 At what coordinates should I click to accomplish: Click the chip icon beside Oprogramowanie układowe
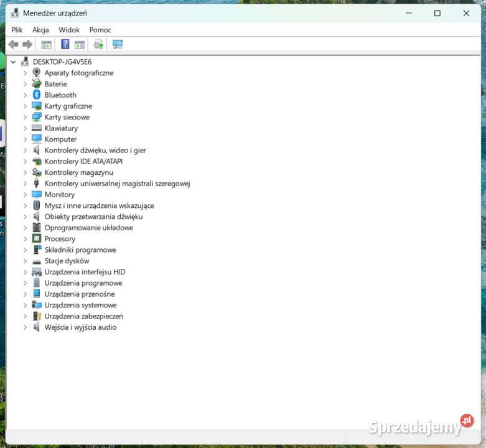point(37,227)
